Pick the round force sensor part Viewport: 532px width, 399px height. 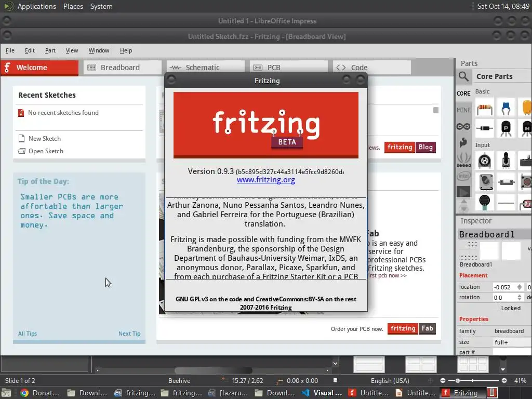coord(485,202)
